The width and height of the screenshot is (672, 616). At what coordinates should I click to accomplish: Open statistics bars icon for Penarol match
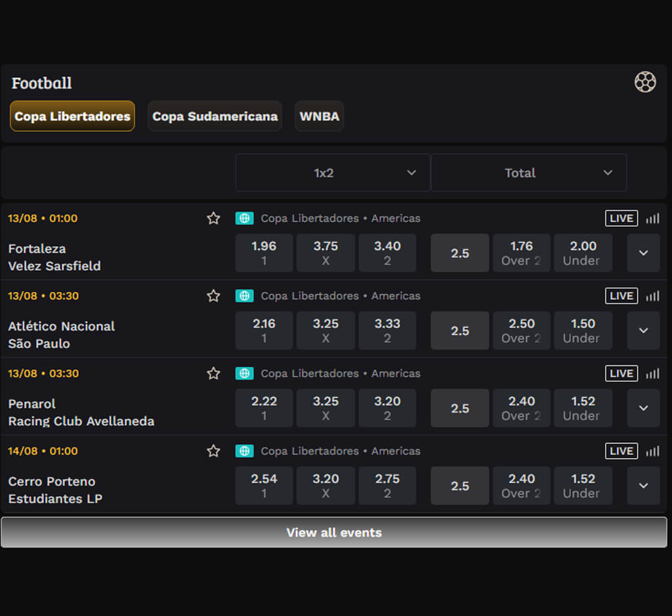click(653, 373)
